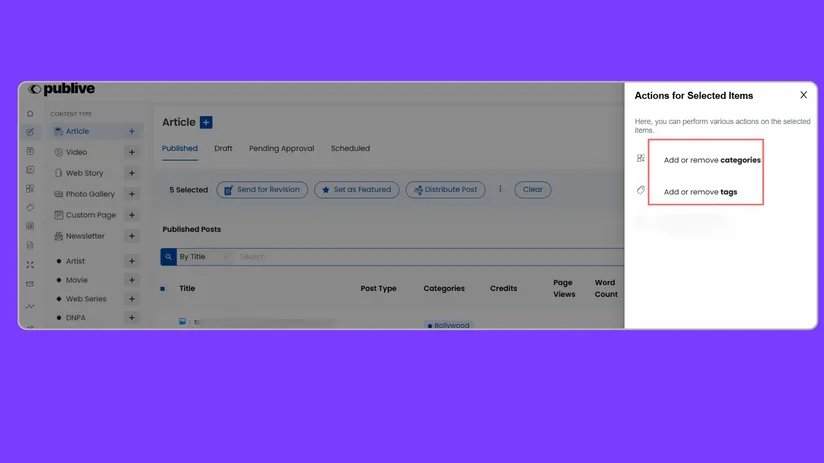Viewport: 824px width, 463px height.
Task: Click the Publive logo
Action: point(62,89)
